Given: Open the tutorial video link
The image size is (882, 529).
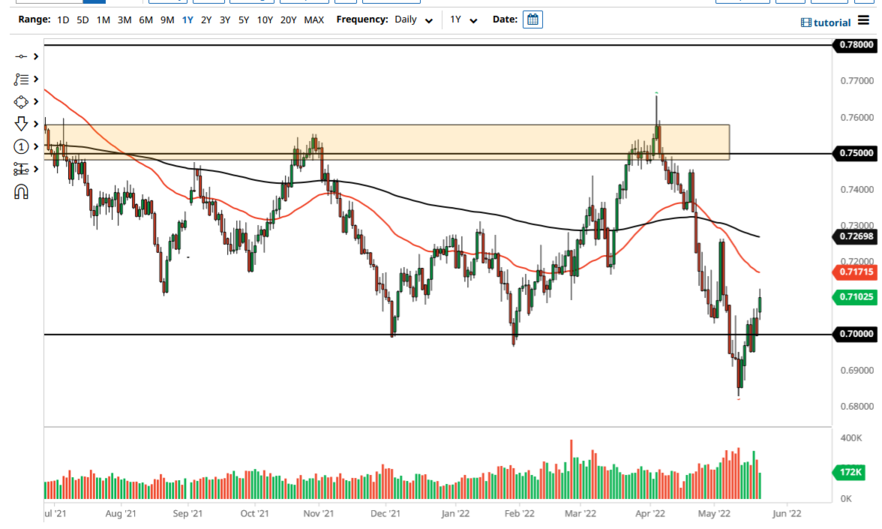Looking at the screenshot, I should coord(826,23).
